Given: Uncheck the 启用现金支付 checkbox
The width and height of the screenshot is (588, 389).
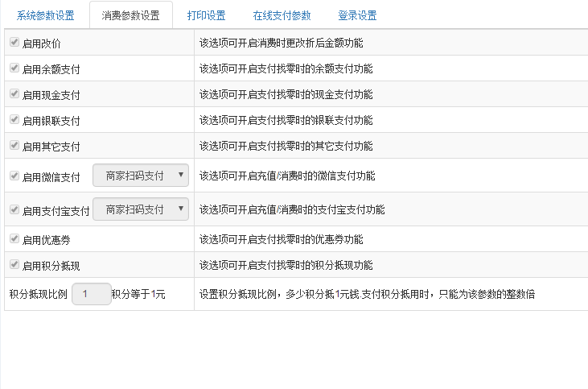Looking at the screenshot, I should (14, 93).
